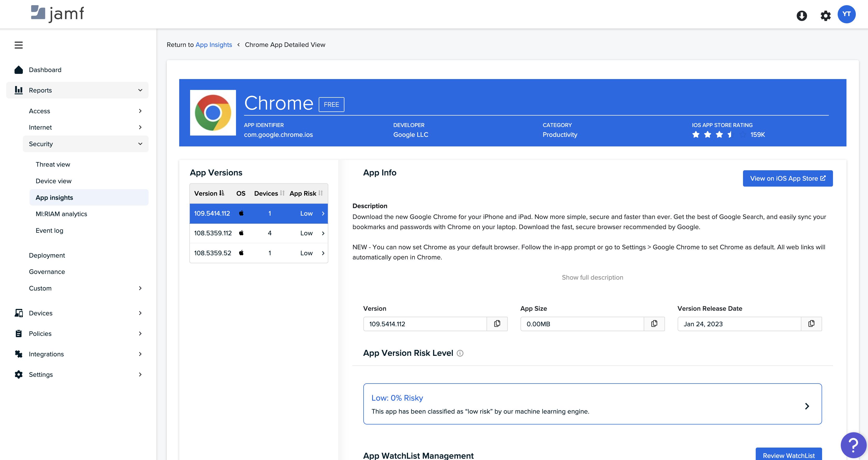Open the gear settings icon in header
Screen dimensions: 868x460
pos(825,16)
